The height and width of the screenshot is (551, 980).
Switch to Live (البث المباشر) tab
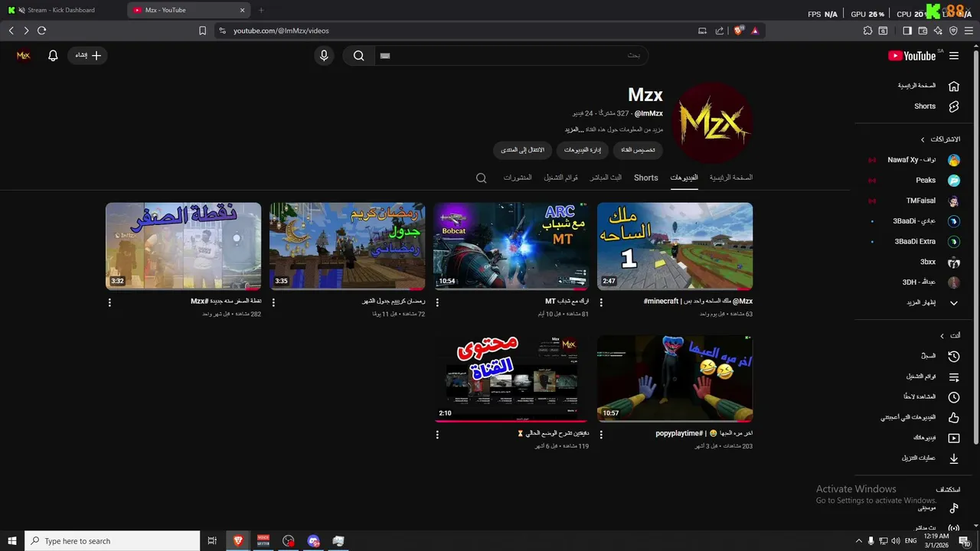[x=605, y=178]
